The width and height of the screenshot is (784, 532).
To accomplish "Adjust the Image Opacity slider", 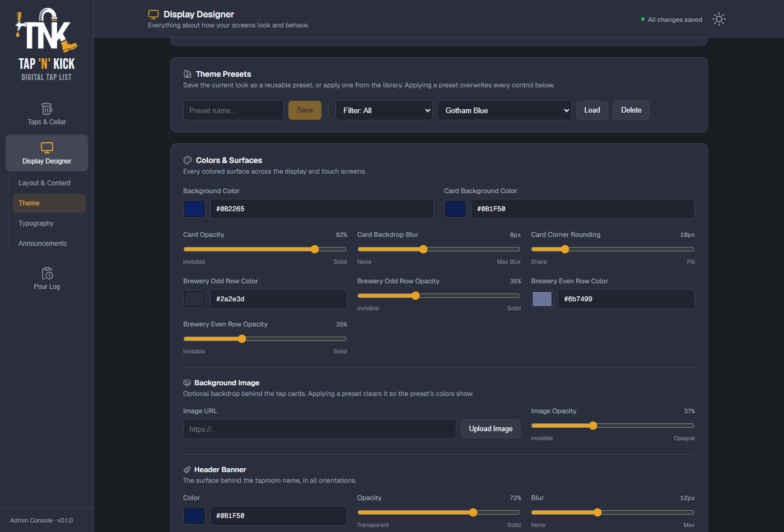I will point(613,426).
